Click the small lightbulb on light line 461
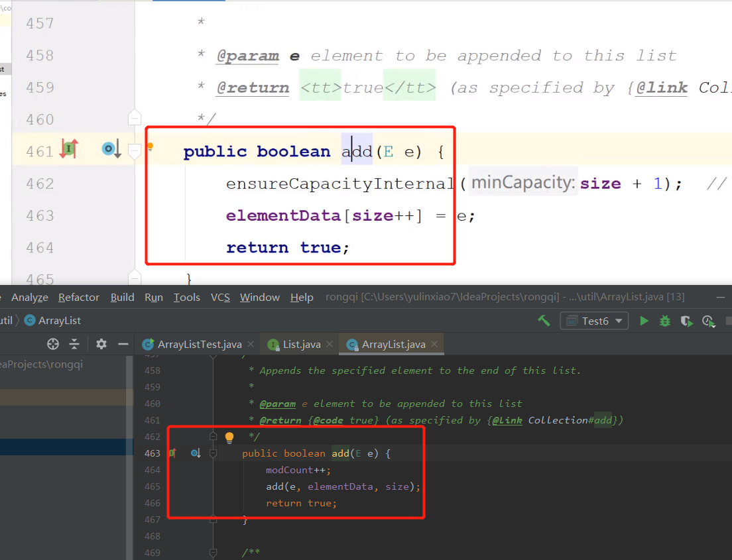This screenshot has width=732, height=560. pyautogui.click(x=151, y=147)
